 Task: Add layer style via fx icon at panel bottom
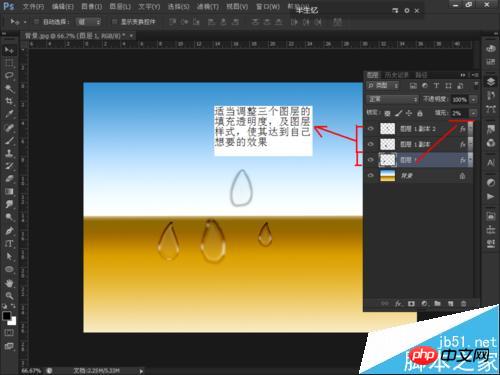[398, 303]
